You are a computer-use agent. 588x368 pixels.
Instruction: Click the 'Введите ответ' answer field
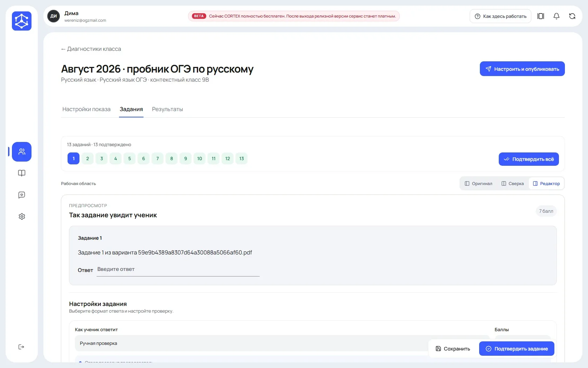point(178,270)
